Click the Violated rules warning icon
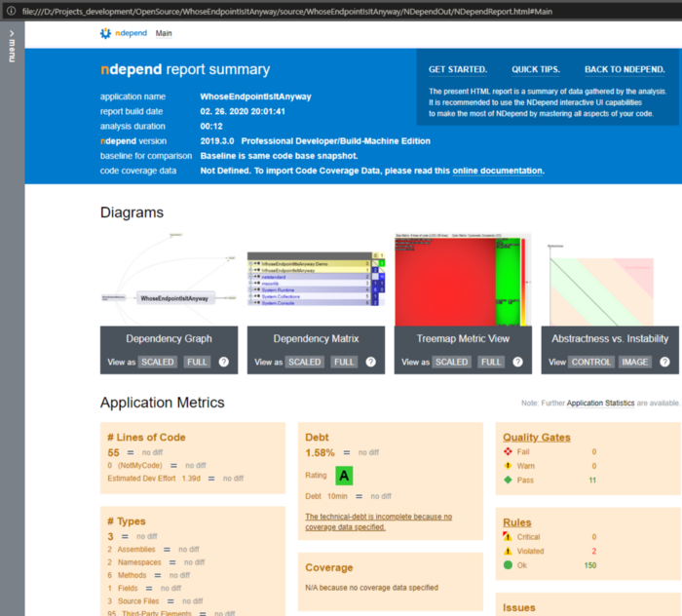This screenshot has height=616, width=682. point(508,551)
